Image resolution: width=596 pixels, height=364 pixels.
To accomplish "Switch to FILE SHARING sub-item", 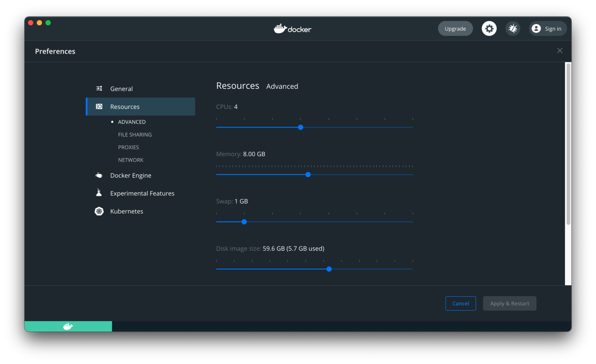I will [135, 135].
